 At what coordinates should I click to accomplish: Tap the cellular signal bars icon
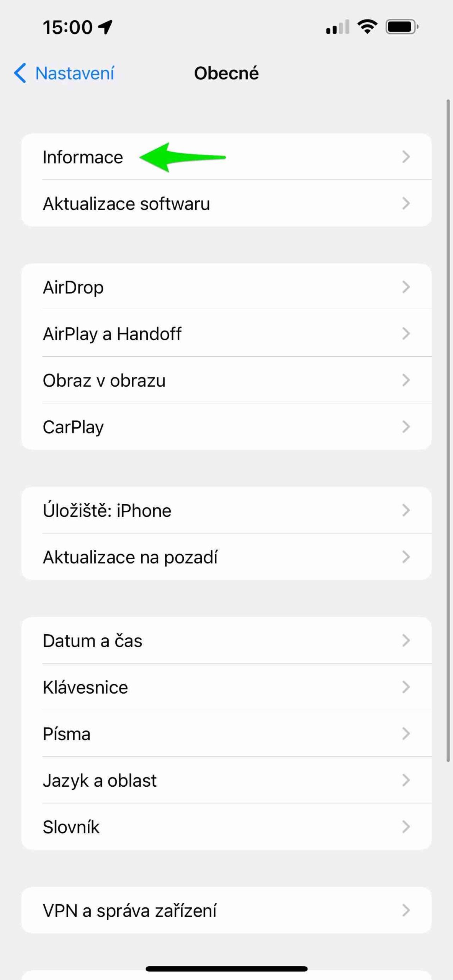pos(337,27)
